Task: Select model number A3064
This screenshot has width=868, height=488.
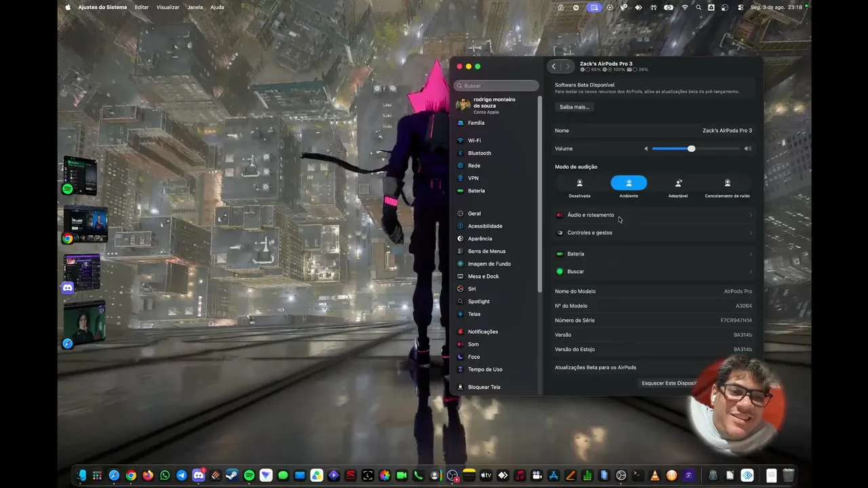Action: pos(744,306)
